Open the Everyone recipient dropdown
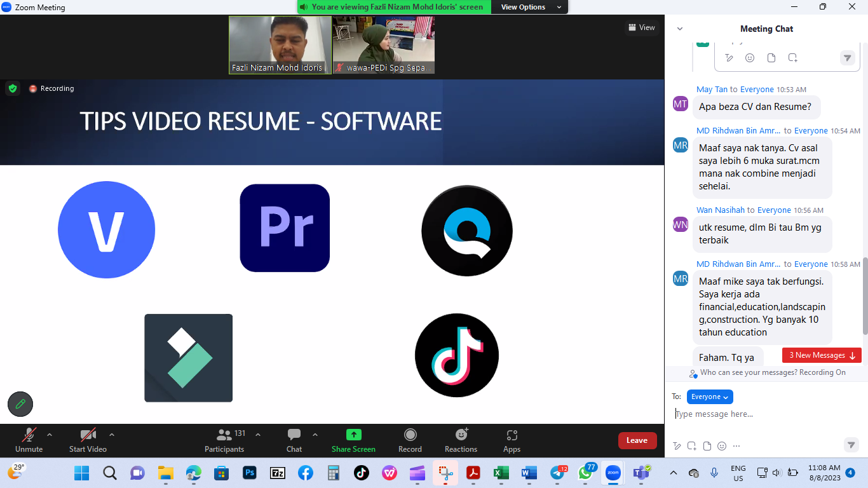 [710, 396]
